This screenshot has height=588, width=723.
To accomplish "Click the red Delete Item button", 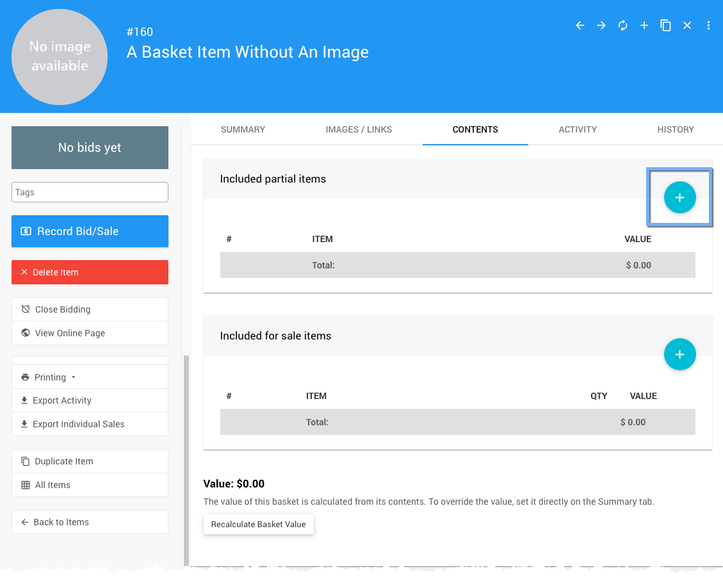I will pos(90,272).
